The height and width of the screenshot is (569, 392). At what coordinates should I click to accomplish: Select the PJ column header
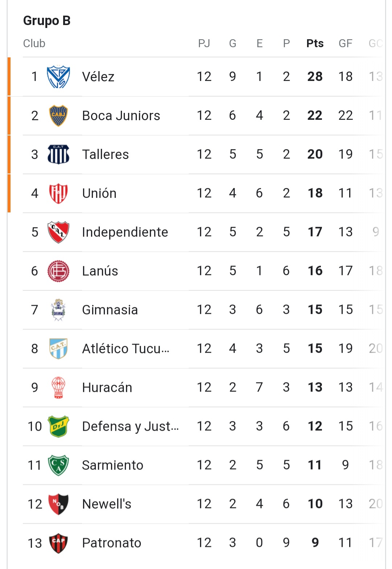pyautogui.click(x=204, y=43)
